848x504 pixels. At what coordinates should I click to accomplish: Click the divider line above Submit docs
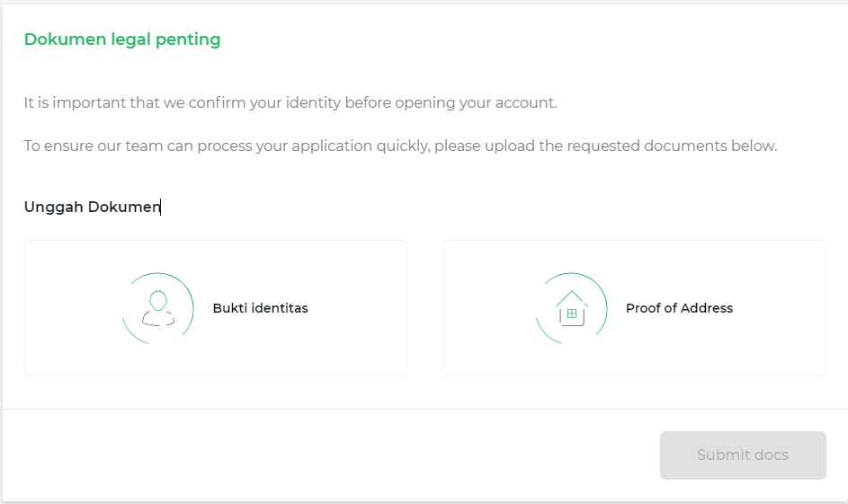[x=424, y=409]
